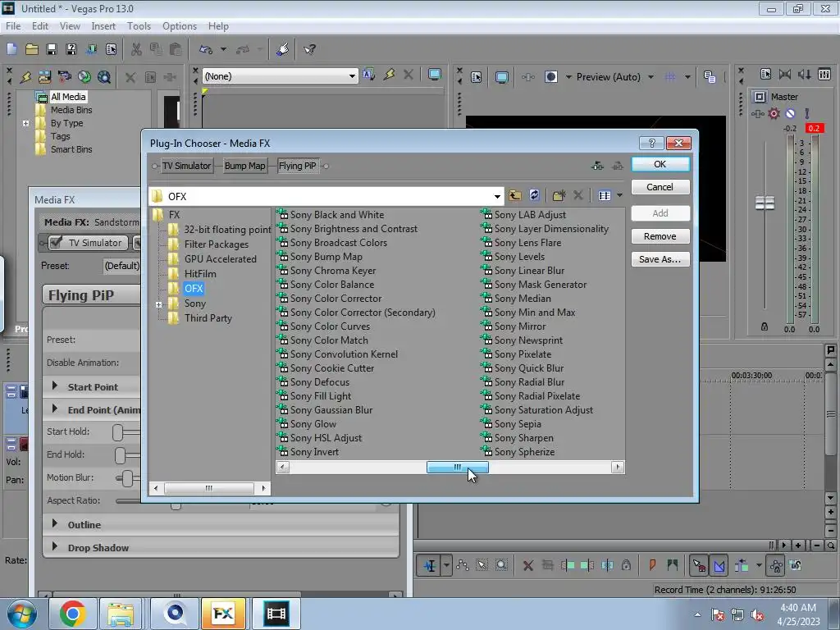This screenshot has height=630, width=840.
Task: Toggle Master fader lock icon
Action: [x=765, y=326]
